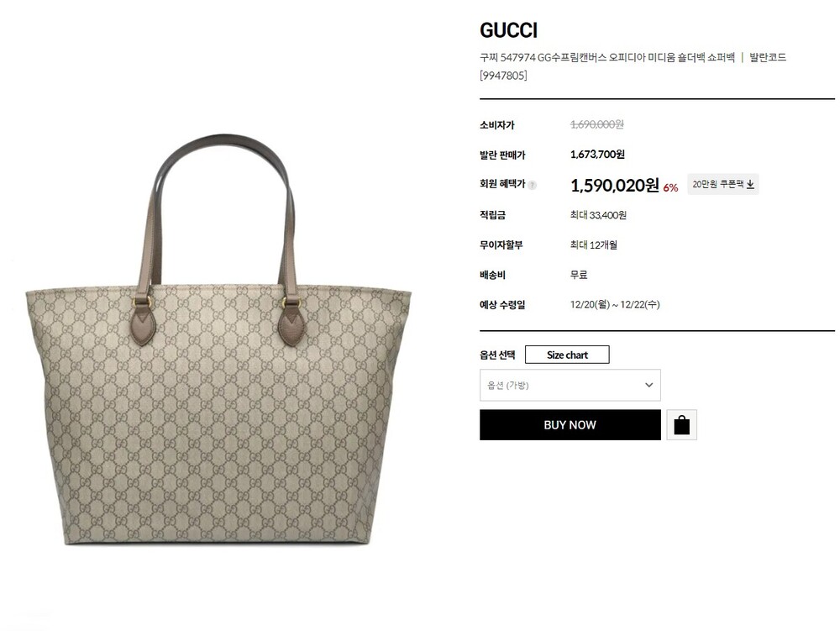840x631 pixels.
Task: Click the 무이자할부 최대 12개월 info
Action: [594, 245]
